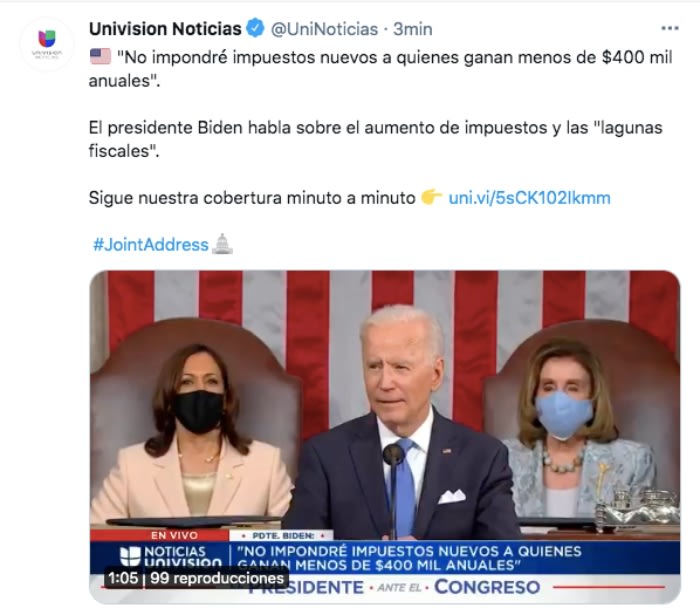700x615 pixels.
Task: Open the @UniNoticias handle link
Action: pyautogui.click(x=324, y=29)
